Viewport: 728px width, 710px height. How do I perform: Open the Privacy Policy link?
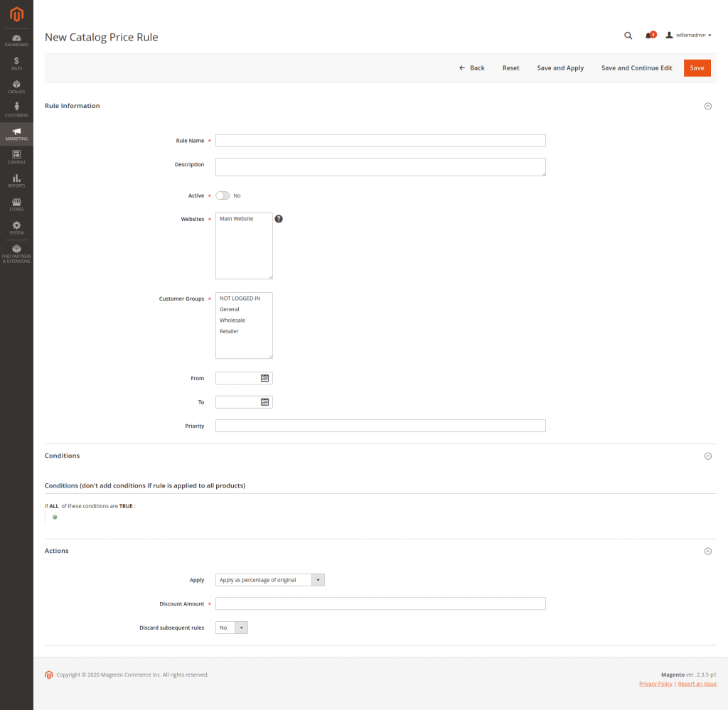[x=655, y=684]
